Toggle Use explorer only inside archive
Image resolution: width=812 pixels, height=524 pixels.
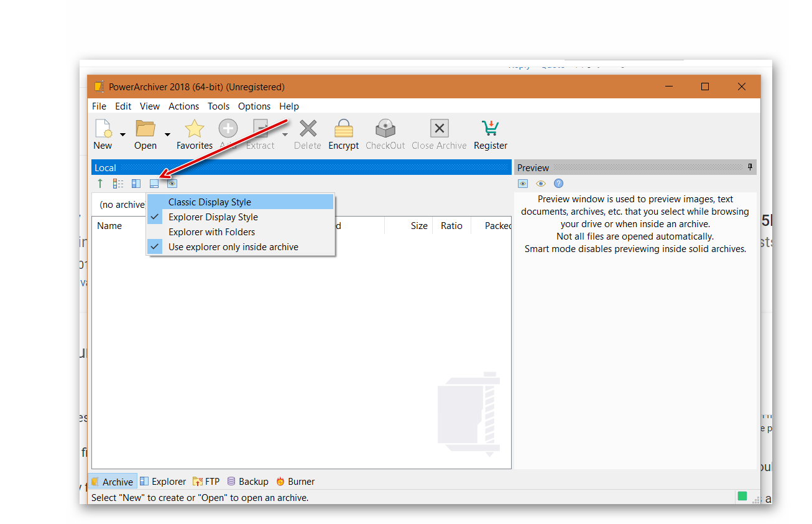241,247
